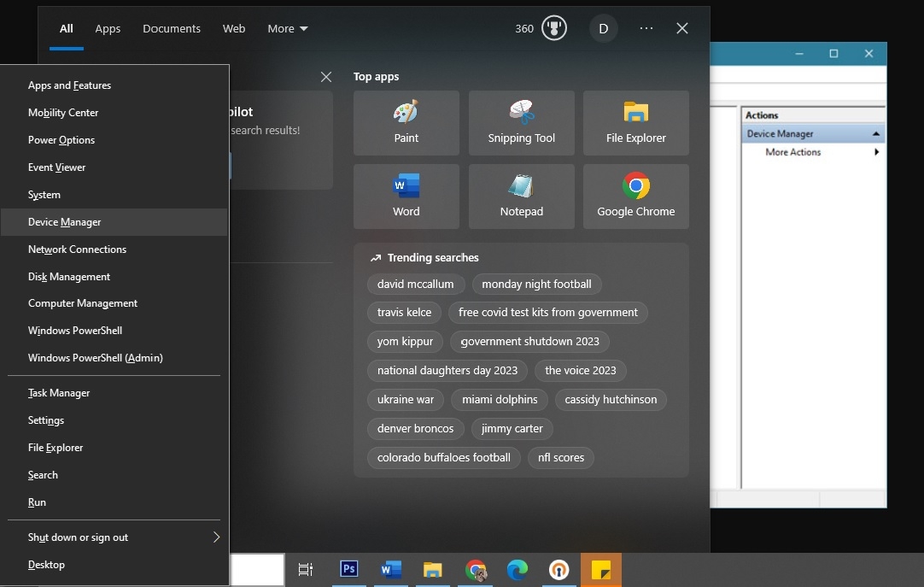Open Task Manager from the menu
The image size is (924, 587).
coord(114,393)
